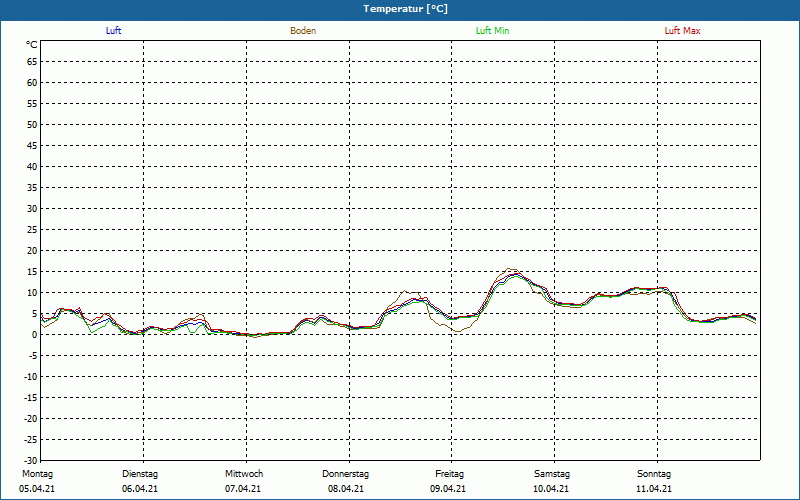800x500 pixels.
Task: Click the -20 y-axis value
Action: click(x=32, y=418)
